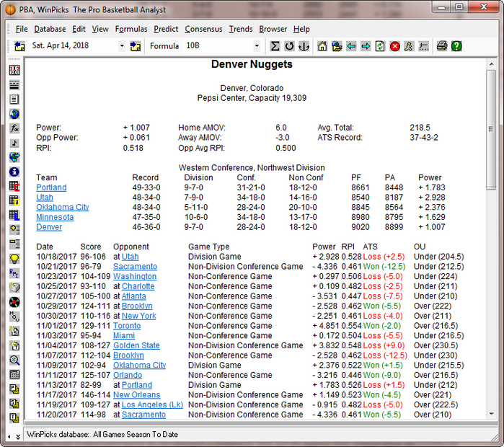Screen dimensions: 504x447
Task: Click the blue info circle sidebar icon
Action: click(14, 172)
